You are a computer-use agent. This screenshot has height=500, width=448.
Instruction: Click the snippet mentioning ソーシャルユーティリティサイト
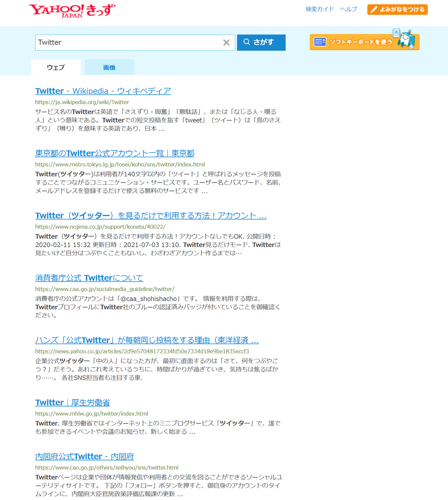[158, 486]
